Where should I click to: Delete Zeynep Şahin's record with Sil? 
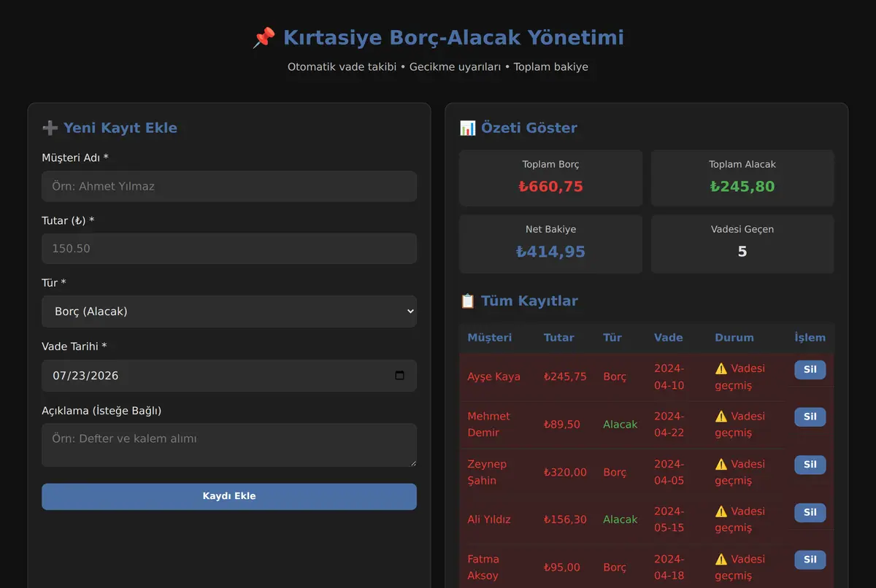tap(810, 465)
